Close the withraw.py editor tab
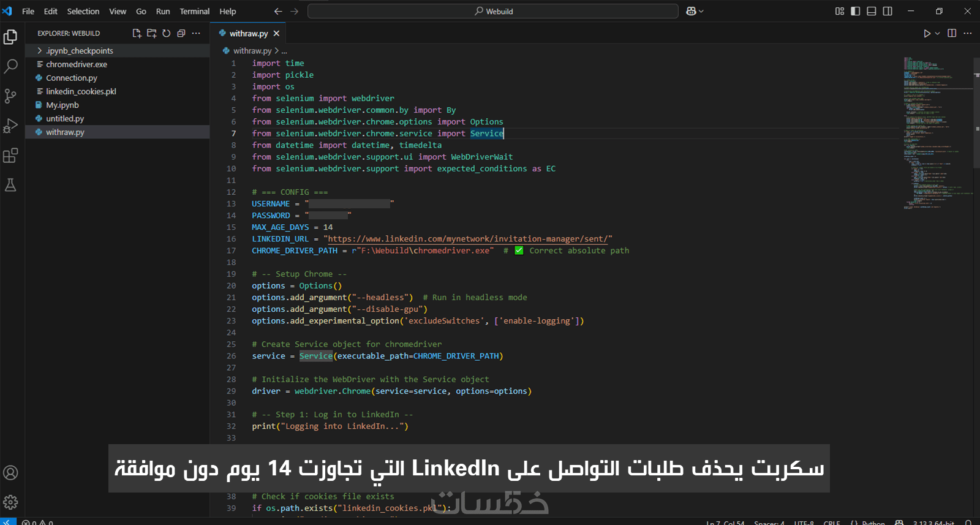The image size is (980, 525). [276, 34]
